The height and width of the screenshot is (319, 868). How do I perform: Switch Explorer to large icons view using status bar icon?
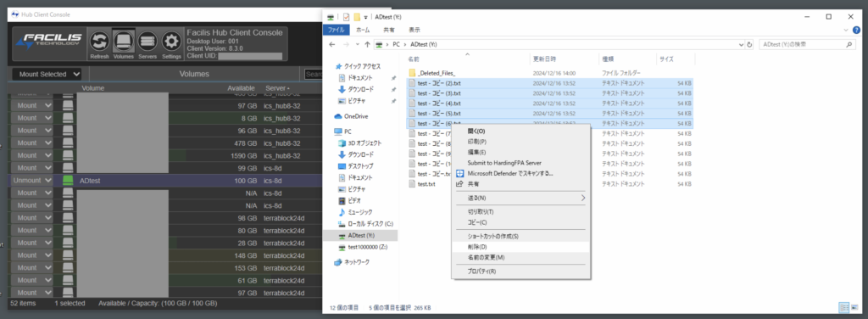coord(854,307)
